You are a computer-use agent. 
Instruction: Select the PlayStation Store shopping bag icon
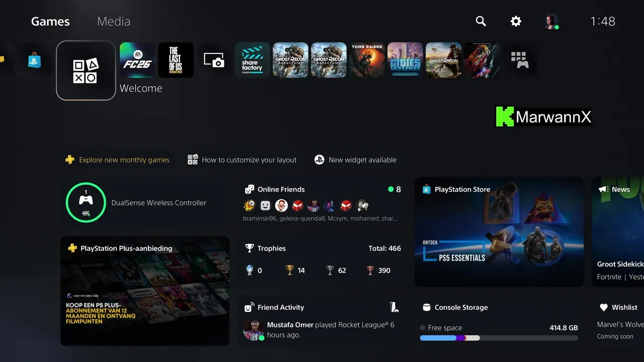[x=34, y=60]
